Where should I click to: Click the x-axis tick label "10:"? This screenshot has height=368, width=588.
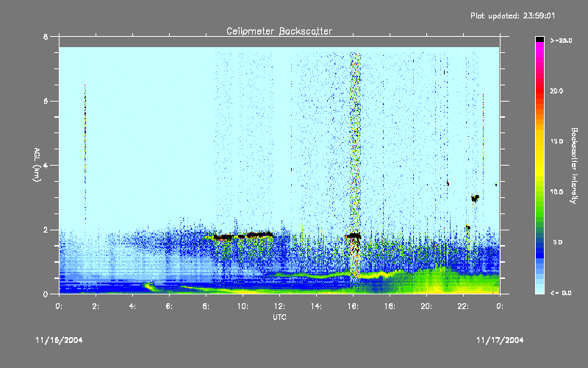click(243, 306)
